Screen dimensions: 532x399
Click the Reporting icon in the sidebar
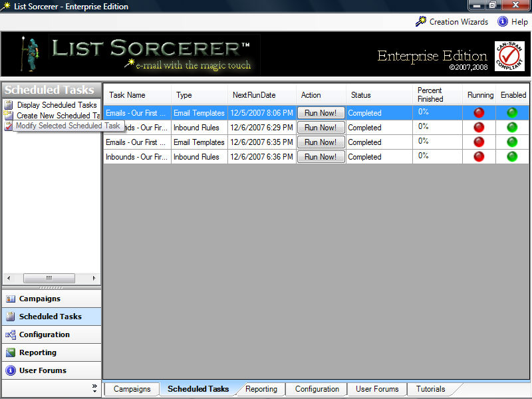[11, 353]
